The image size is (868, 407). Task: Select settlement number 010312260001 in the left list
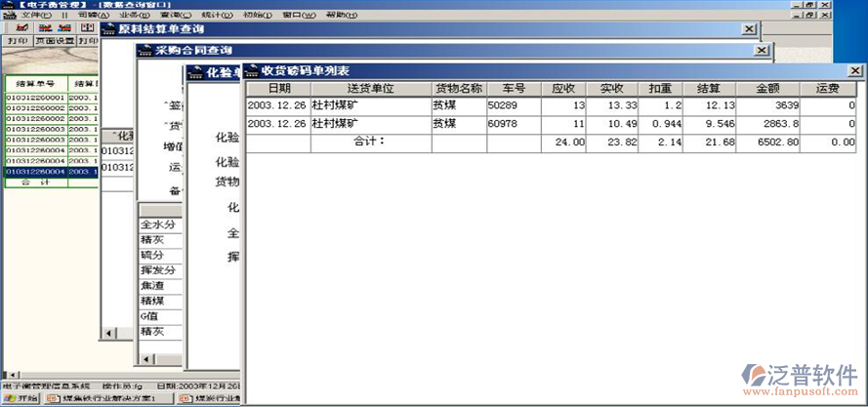tap(36, 98)
